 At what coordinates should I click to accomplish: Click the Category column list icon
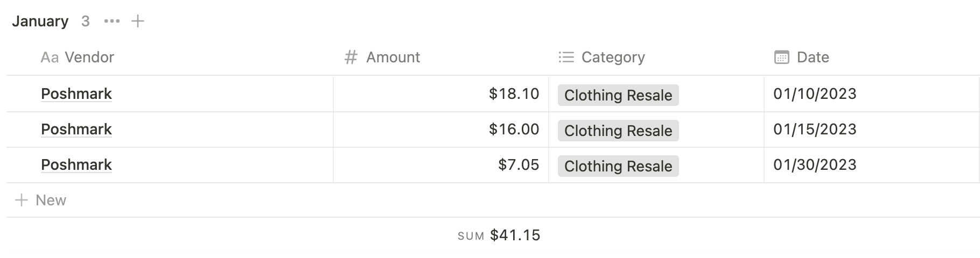[566, 58]
